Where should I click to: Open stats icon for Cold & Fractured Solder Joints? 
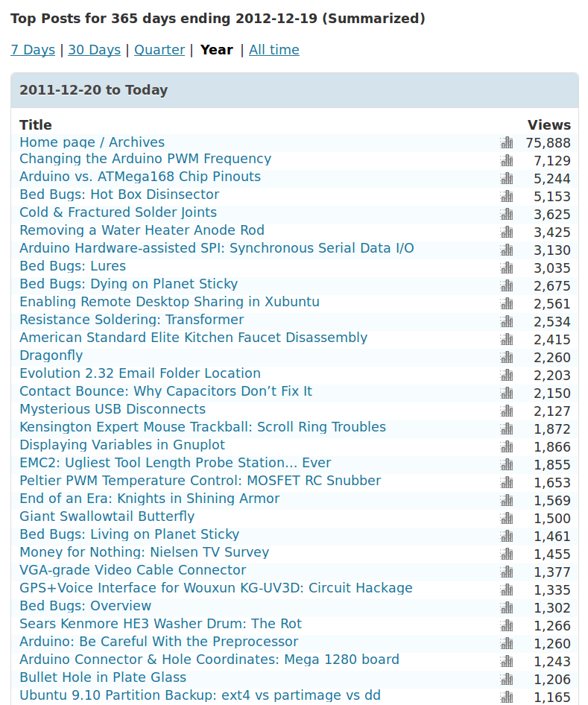[507, 214]
